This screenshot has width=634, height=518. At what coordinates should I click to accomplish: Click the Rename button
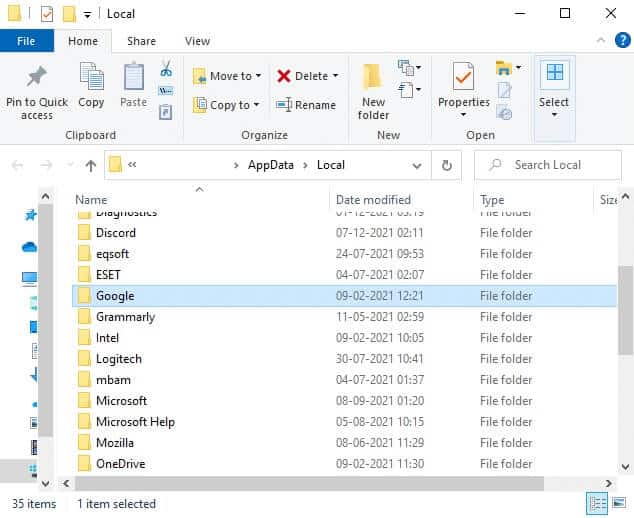306,105
